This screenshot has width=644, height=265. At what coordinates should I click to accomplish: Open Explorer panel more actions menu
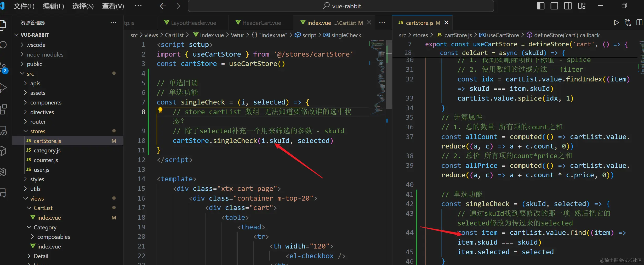pos(113,23)
